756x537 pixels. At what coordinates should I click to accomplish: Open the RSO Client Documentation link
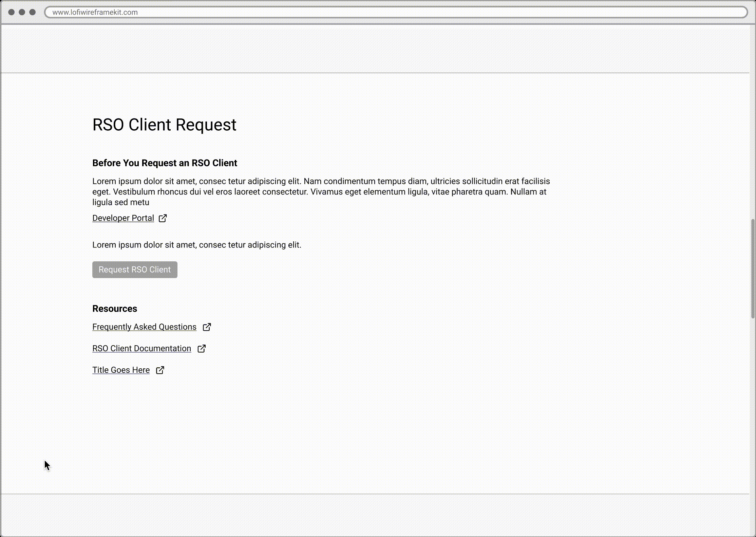[x=141, y=349]
